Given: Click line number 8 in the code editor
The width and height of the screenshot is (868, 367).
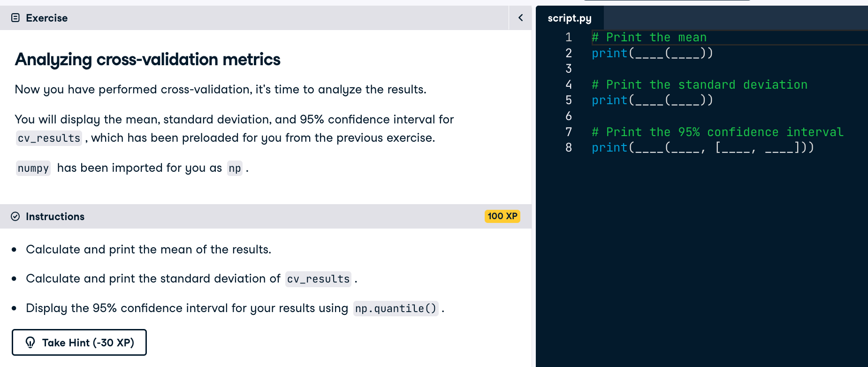Looking at the screenshot, I should coord(568,147).
